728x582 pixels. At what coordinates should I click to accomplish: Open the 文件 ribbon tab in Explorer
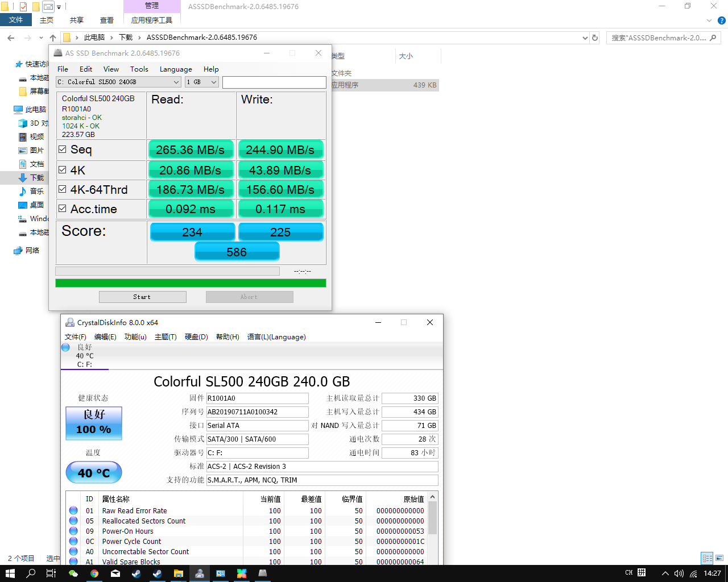point(16,20)
